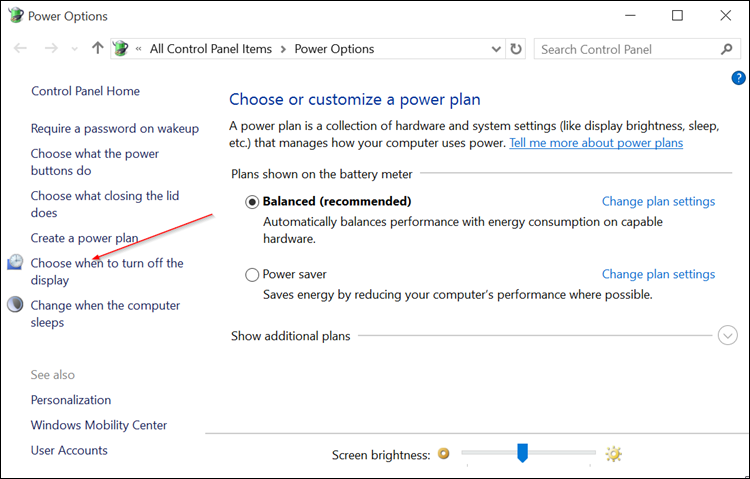750x479 pixels.
Task: Close the Power Options window
Action: pyautogui.click(x=726, y=15)
